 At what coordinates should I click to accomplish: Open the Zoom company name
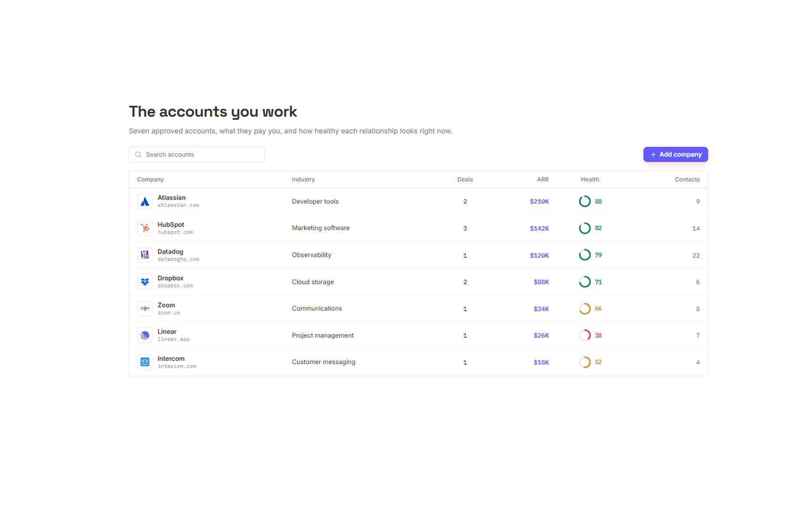click(x=166, y=305)
